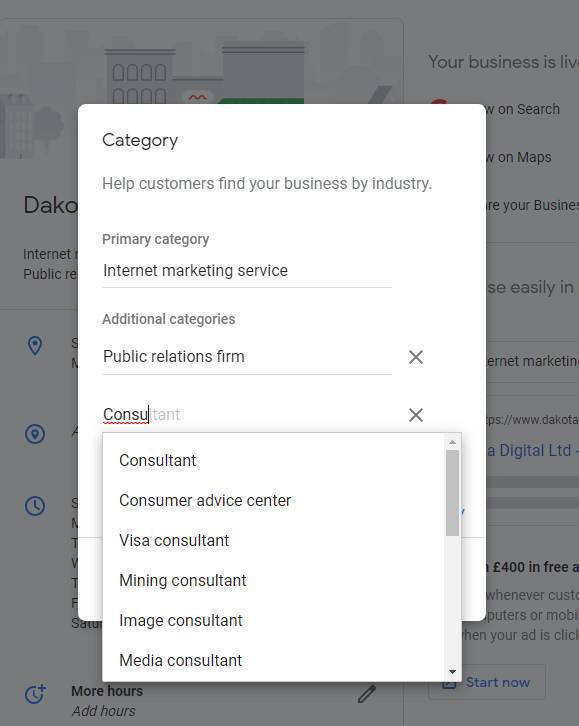Click the location pin icon

(x=35, y=346)
